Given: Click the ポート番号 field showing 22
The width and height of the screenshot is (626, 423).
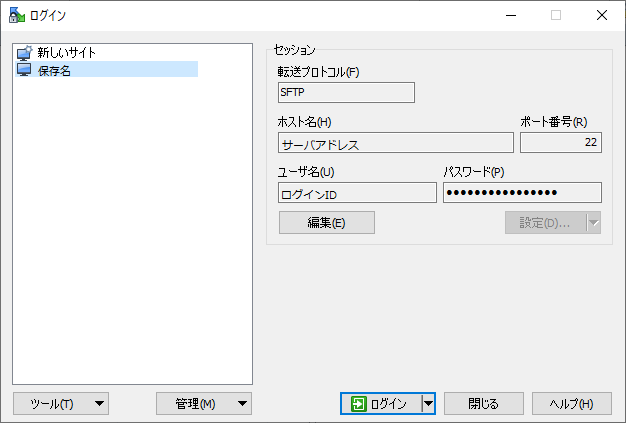Looking at the screenshot, I should pyautogui.click(x=560, y=143).
